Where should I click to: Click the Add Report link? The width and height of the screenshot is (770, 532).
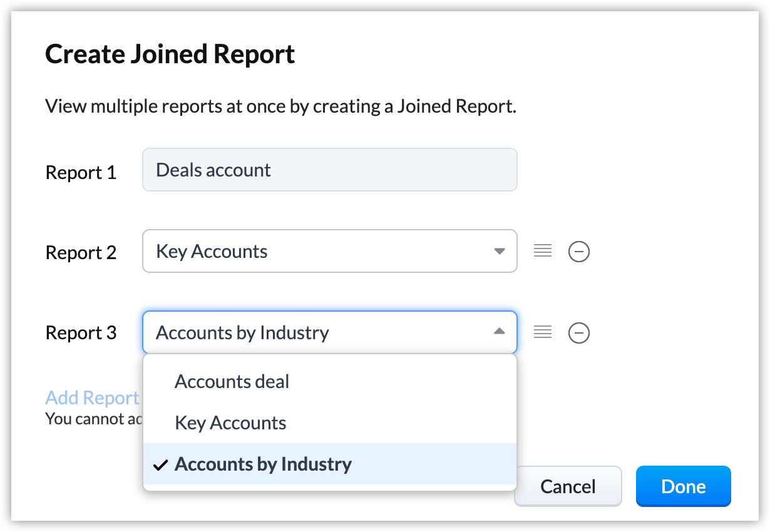tap(93, 398)
